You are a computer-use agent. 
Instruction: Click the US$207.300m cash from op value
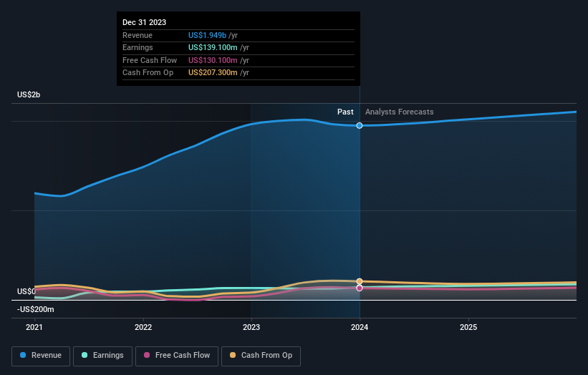click(213, 73)
